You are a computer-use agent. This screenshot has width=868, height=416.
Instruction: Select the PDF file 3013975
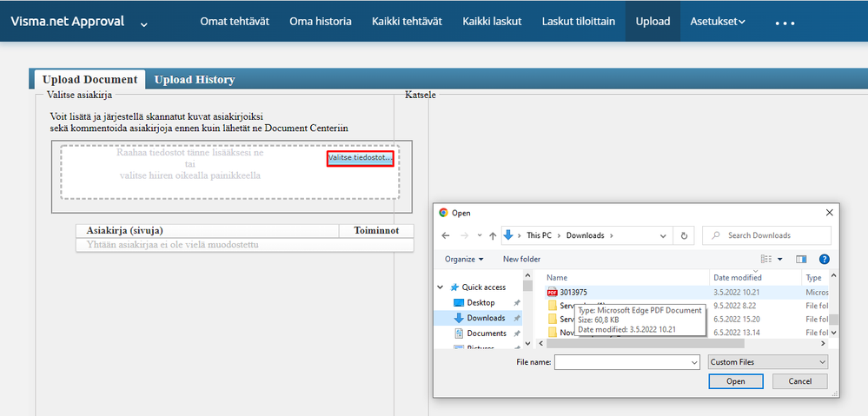coord(573,292)
